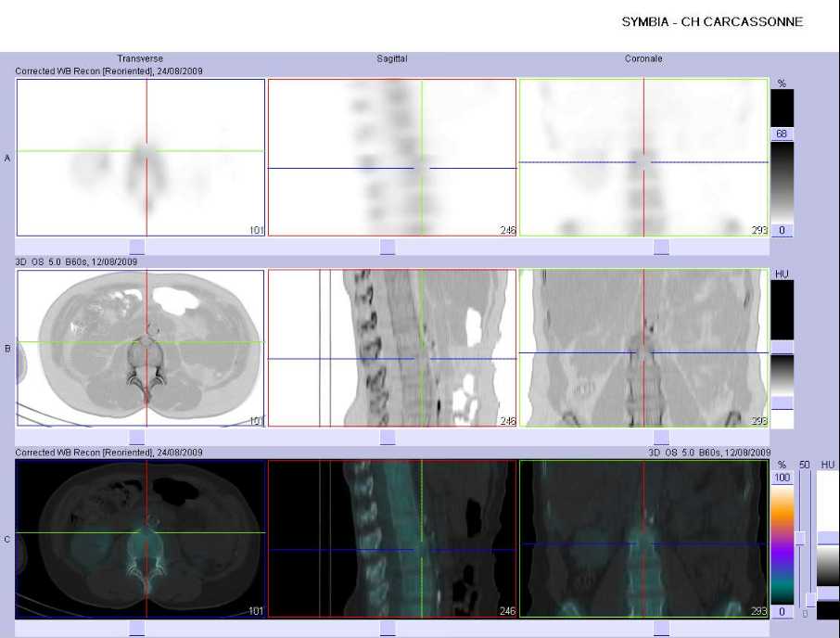Click the second blend slider thumb near the bottom
This screenshot has width=840, height=638.
tap(811, 600)
